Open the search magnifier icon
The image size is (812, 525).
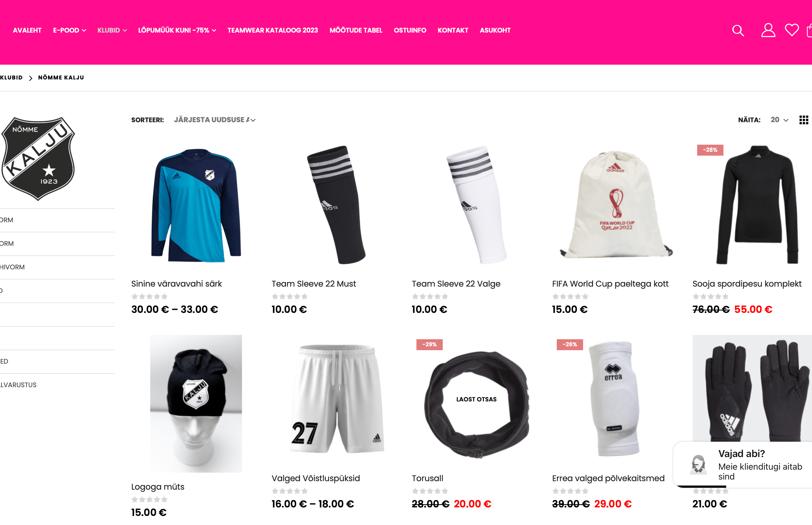pyautogui.click(x=738, y=30)
